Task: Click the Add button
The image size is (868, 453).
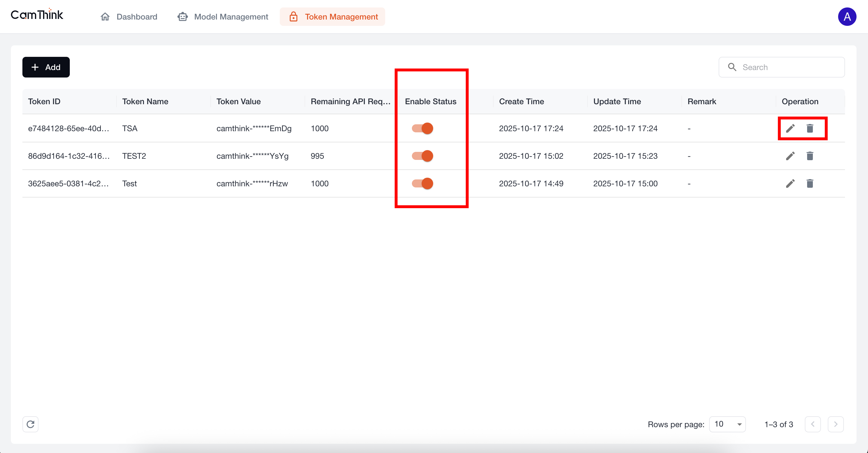Action: (46, 67)
